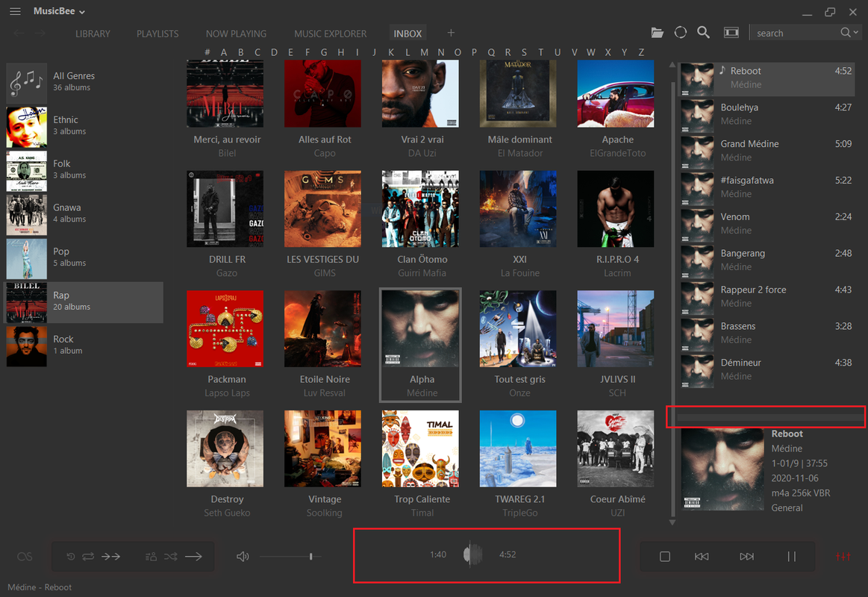Click the auto-DJ playlist icon
The image size is (868, 597).
pyautogui.click(x=151, y=557)
